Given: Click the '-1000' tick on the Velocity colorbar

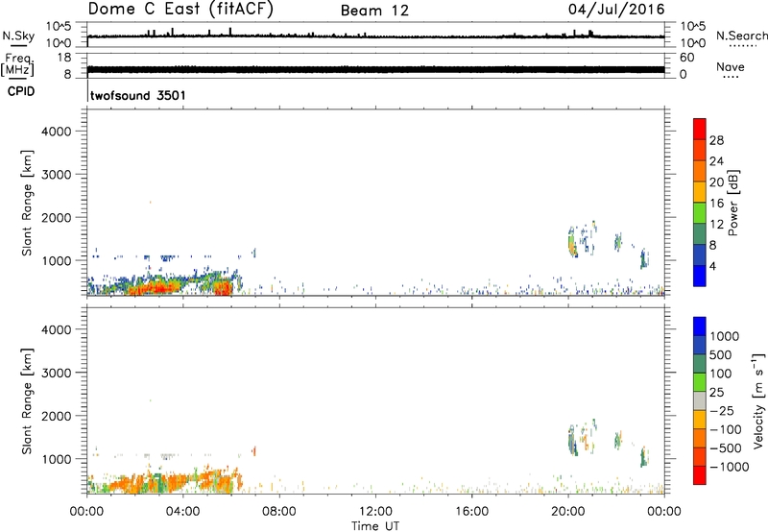Looking at the screenshot, I should 729,467.
